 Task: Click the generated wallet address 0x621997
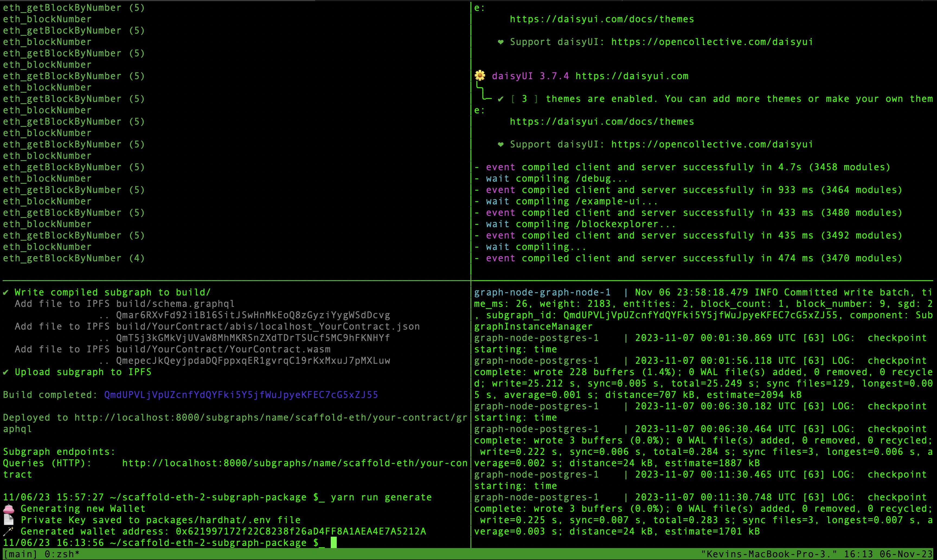pyautogui.click(x=300, y=531)
